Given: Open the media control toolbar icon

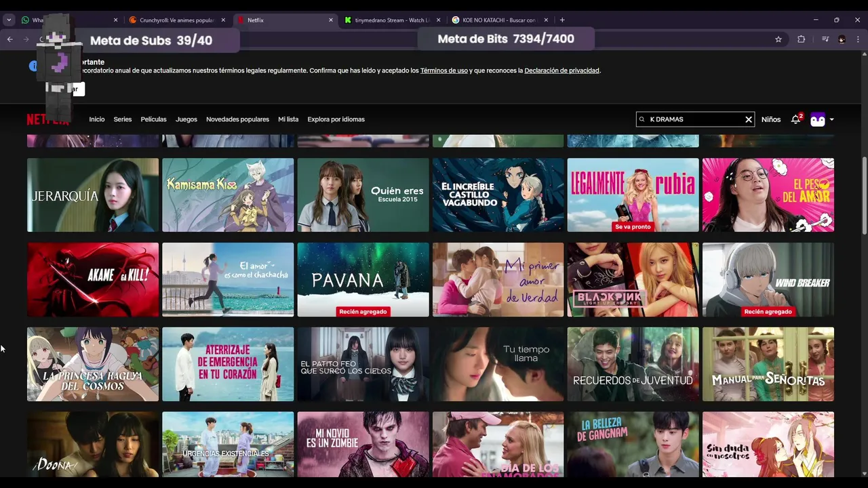Looking at the screenshot, I should click(825, 39).
